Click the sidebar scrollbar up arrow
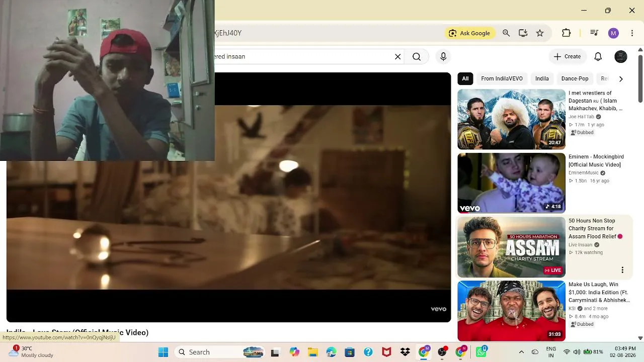 [x=640, y=50]
